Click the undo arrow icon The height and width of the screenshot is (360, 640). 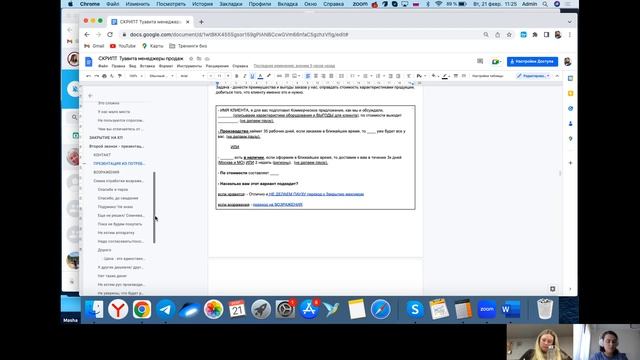click(88, 76)
